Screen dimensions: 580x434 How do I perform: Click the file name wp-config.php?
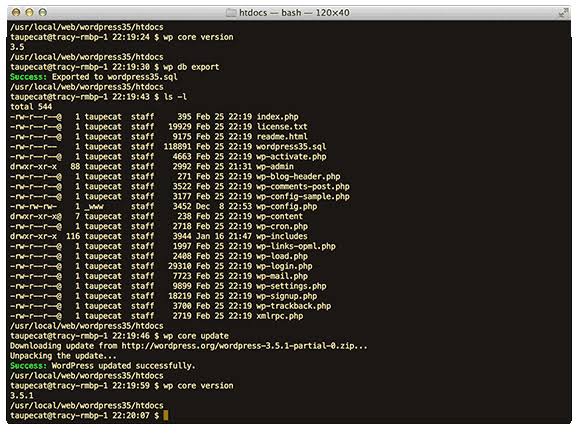click(x=287, y=206)
